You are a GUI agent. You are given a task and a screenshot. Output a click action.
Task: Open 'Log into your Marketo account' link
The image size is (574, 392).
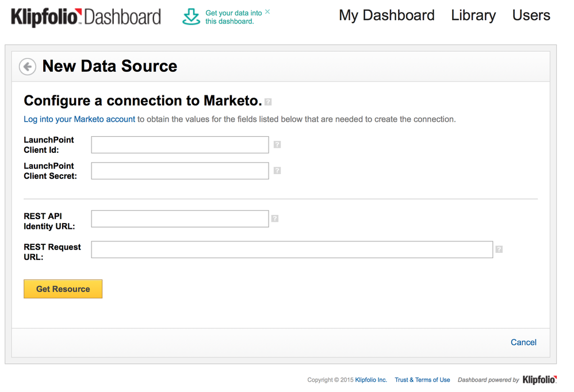point(79,120)
